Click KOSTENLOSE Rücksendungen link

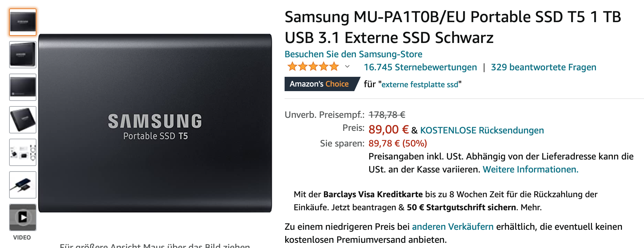tap(482, 130)
